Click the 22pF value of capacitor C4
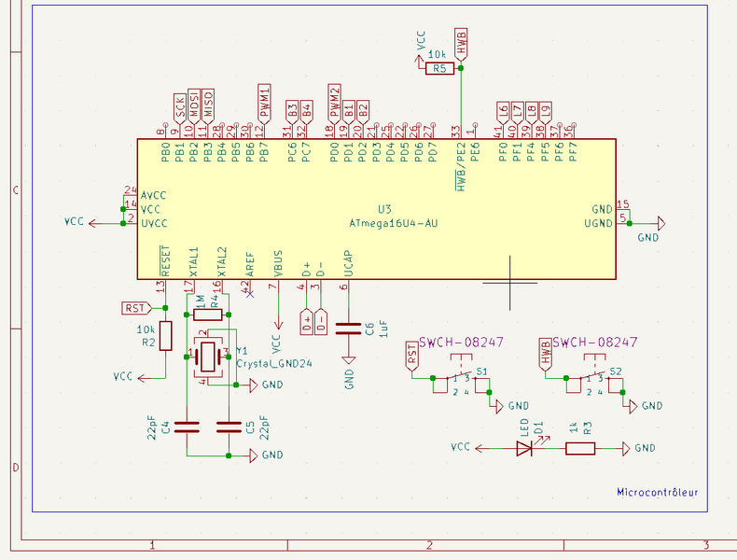Screen dimensions: 737x560 152,427
